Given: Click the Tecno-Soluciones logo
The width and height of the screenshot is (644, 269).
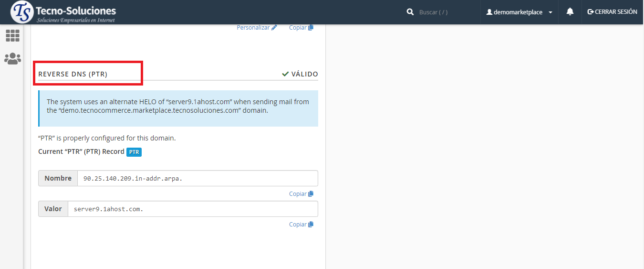Looking at the screenshot, I should [x=63, y=12].
